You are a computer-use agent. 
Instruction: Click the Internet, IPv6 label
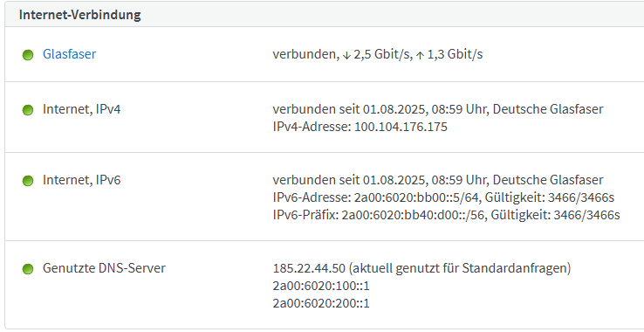click(82, 180)
